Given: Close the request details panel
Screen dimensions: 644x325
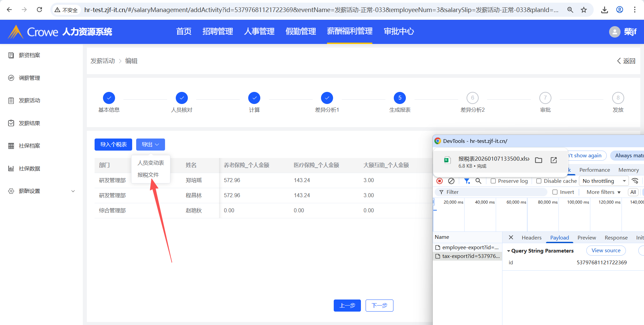Looking at the screenshot, I should point(511,237).
